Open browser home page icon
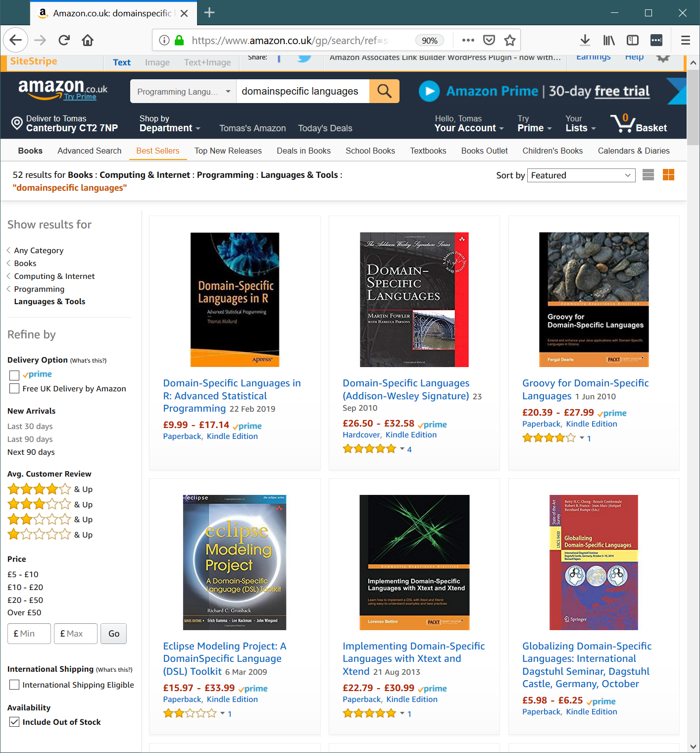 [88, 40]
